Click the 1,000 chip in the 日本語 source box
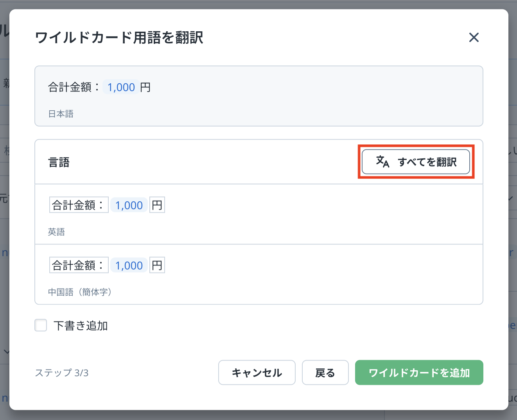Screen dimensions: 517x420 click(121, 87)
